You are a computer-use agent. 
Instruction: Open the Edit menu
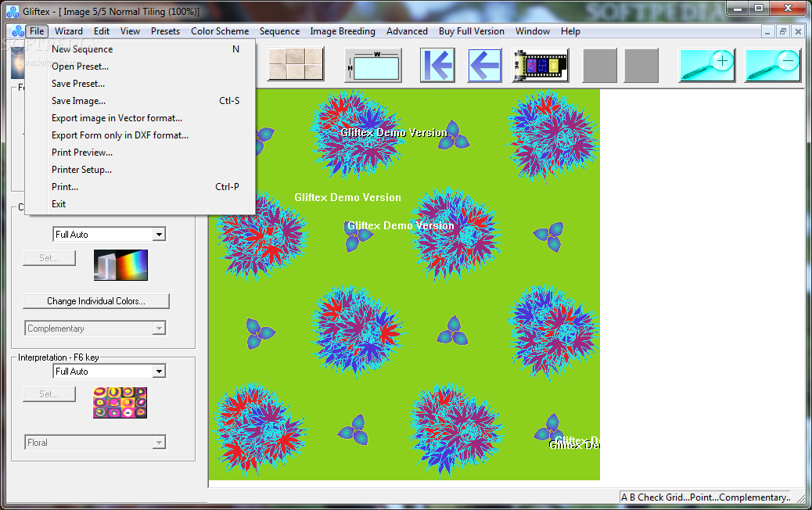[102, 31]
